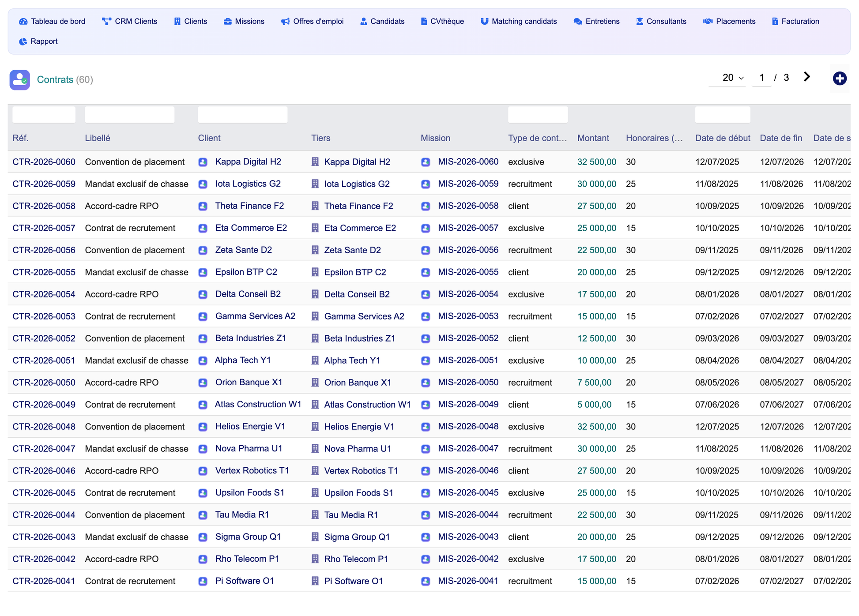This screenshot has height=616, width=859.
Task: Click the Clients building icon in menu
Action: click(x=177, y=21)
